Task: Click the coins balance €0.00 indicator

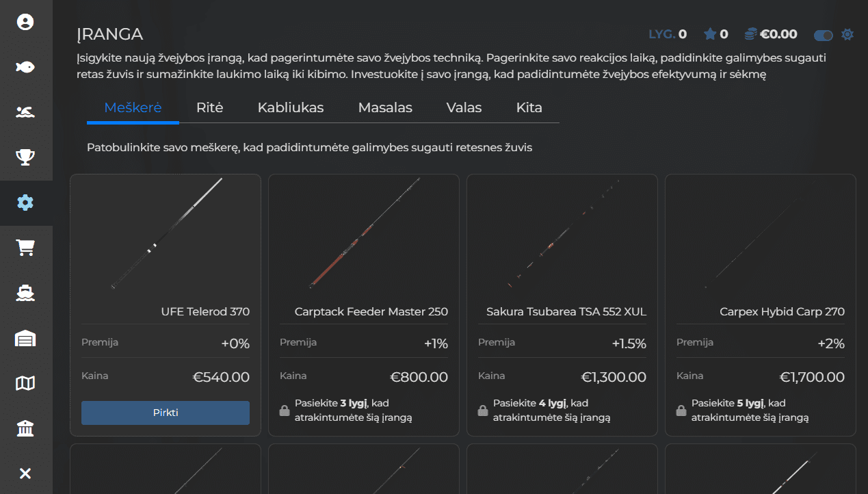Action: (771, 34)
